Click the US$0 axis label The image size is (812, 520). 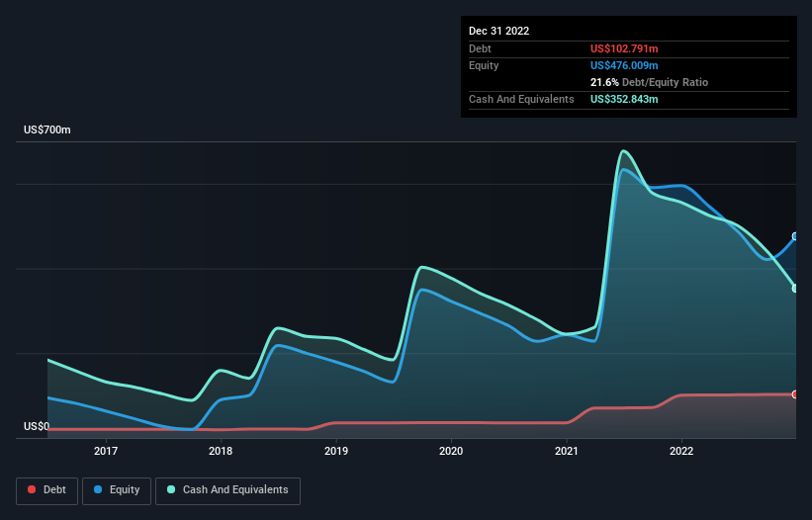pos(37,426)
